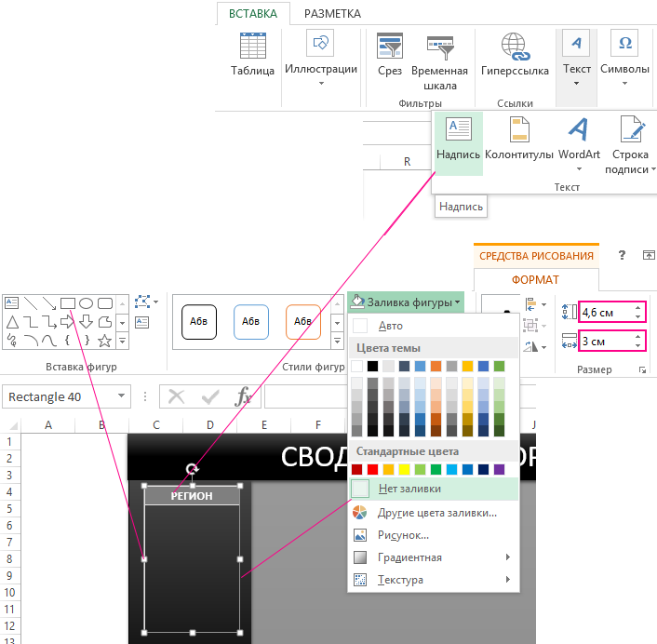Click the Колонтитулы header and footer icon

(519, 140)
